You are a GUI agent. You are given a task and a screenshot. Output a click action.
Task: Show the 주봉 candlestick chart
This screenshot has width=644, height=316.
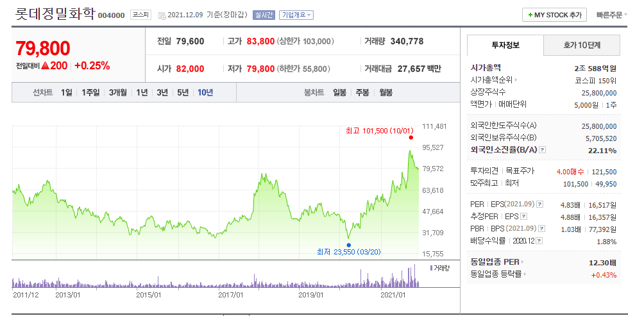(x=362, y=92)
